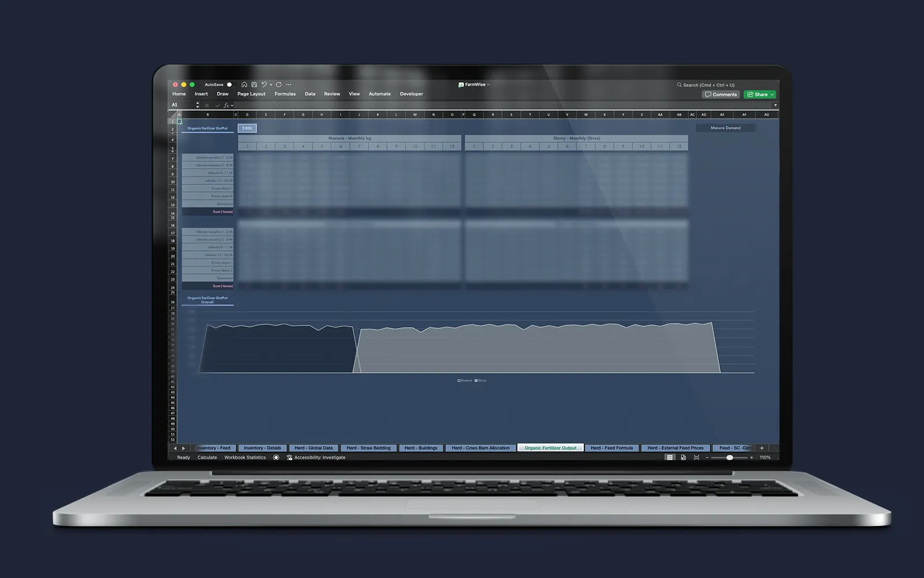Switch to Herd - External Feed Prices tab
This screenshot has width=924, height=578.
click(675, 448)
